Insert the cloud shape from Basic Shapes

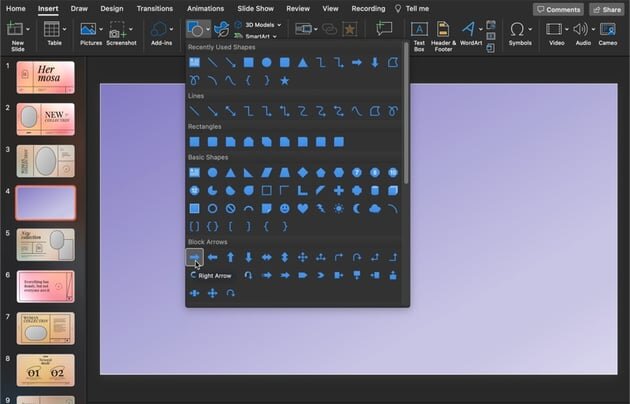(374, 208)
